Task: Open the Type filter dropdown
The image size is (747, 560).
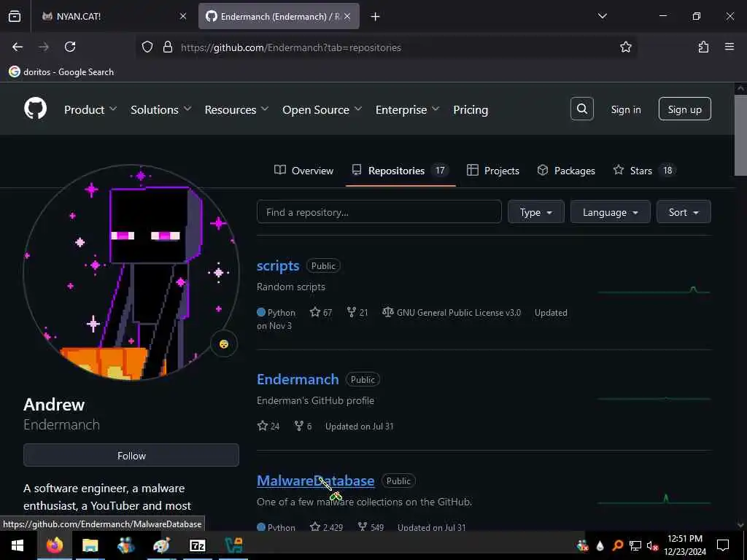Action: click(x=535, y=212)
